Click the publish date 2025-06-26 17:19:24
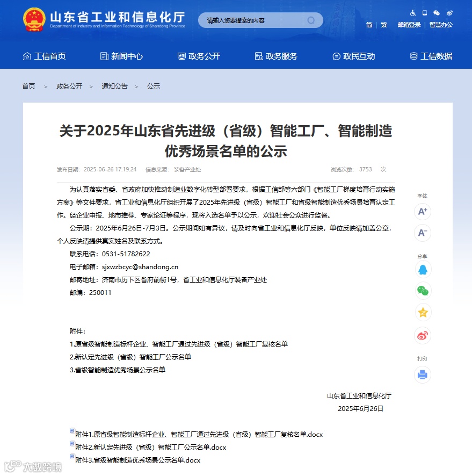The image size is (472, 476). [x=110, y=169]
